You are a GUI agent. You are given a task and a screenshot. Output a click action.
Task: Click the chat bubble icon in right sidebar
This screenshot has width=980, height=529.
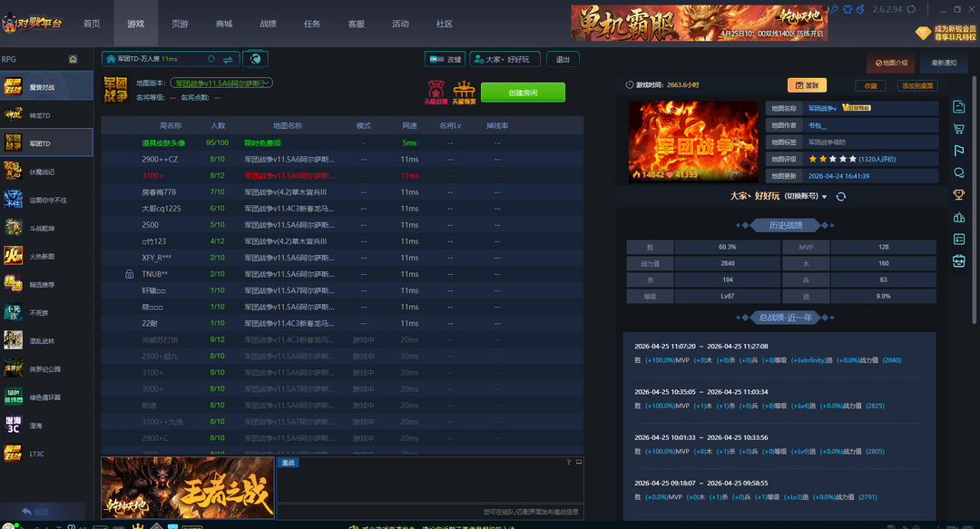click(x=959, y=172)
